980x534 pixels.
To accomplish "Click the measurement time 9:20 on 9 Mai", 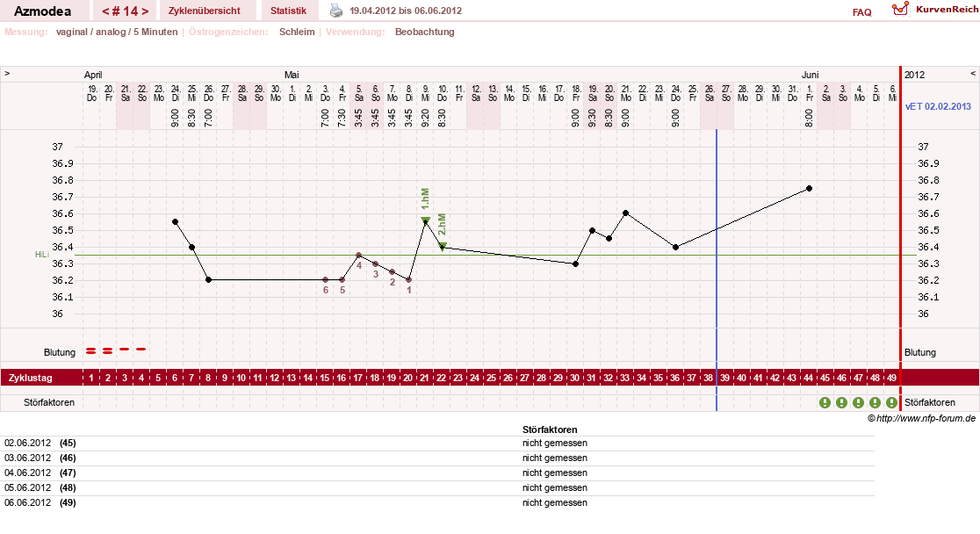I will 426,119.
